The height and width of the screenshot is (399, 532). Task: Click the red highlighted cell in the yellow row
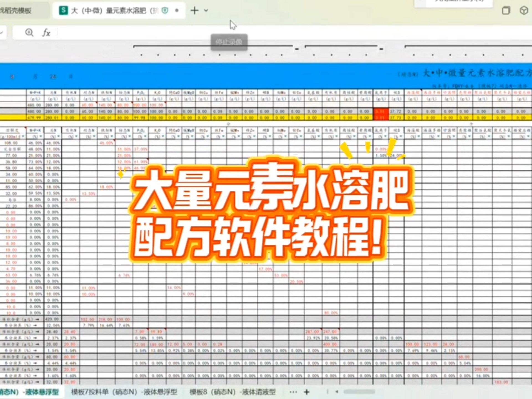click(x=381, y=117)
